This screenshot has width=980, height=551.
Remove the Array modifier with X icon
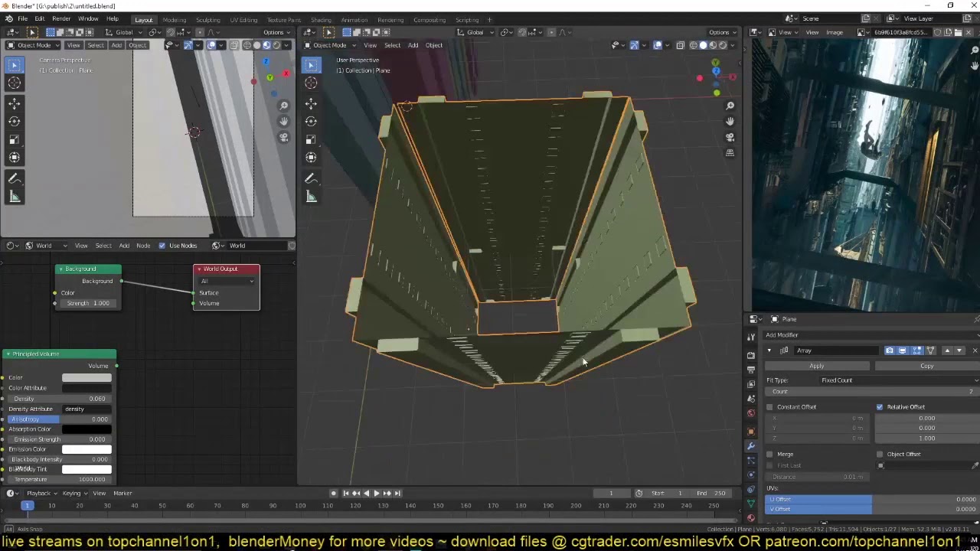(x=975, y=350)
